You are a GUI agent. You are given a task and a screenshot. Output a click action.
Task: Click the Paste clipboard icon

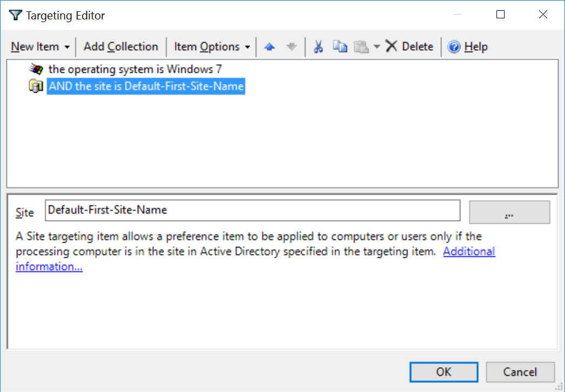click(x=360, y=47)
